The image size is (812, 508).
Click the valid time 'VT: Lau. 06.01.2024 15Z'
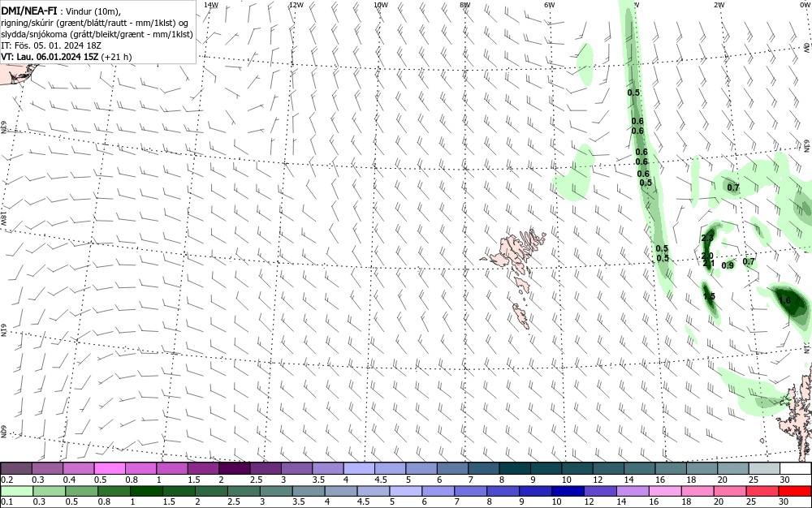pyautogui.click(x=50, y=57)
